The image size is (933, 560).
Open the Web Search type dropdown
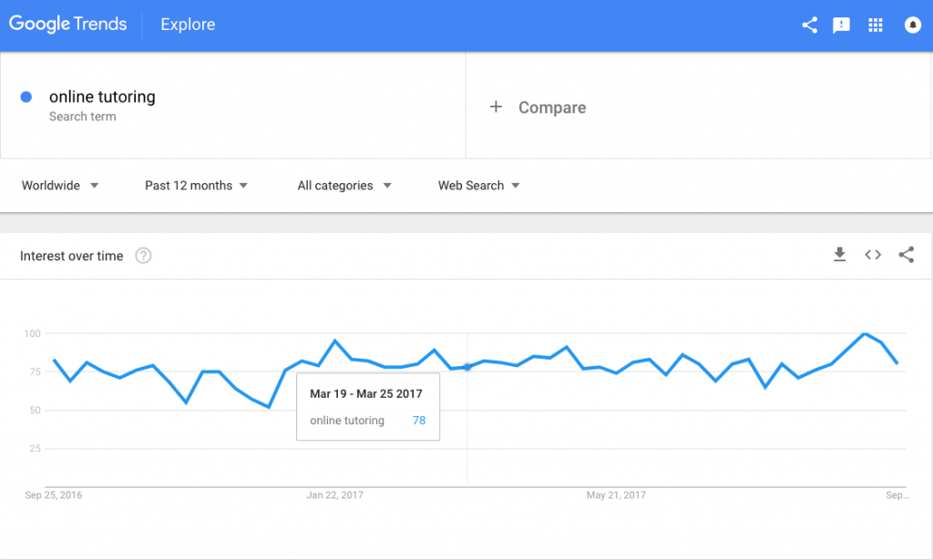point(479,186)
